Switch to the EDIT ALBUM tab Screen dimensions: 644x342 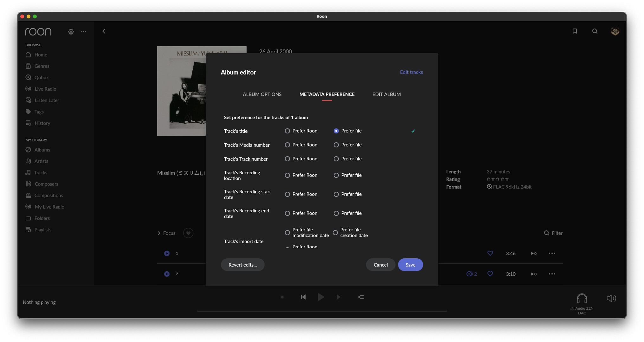[x=386, y=94]
